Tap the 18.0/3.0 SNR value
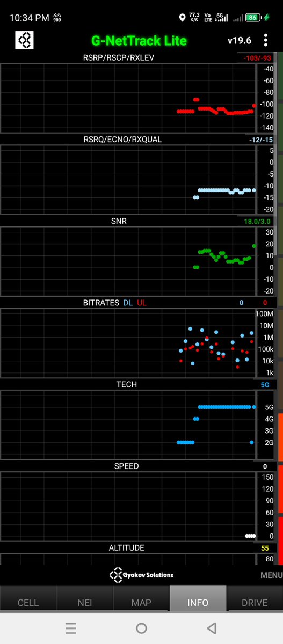Screen dimensions: 283x644 click(x=257, y=221)
